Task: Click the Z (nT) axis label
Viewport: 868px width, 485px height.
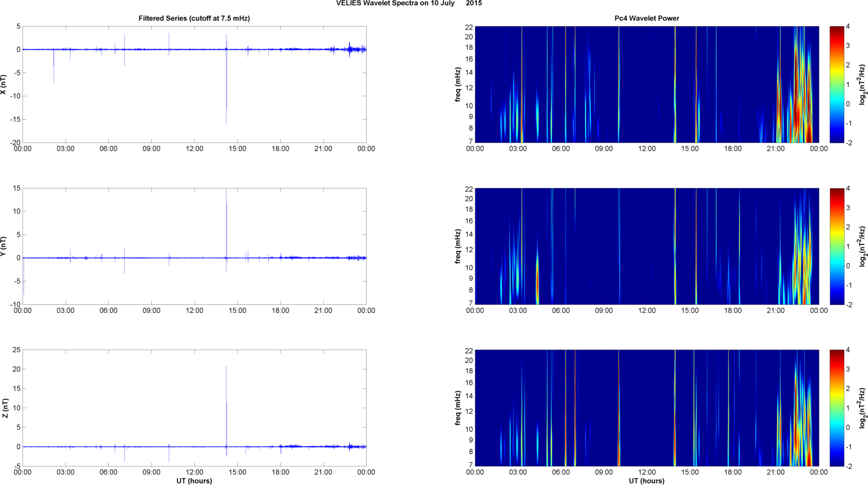Action: pos(5,408)
